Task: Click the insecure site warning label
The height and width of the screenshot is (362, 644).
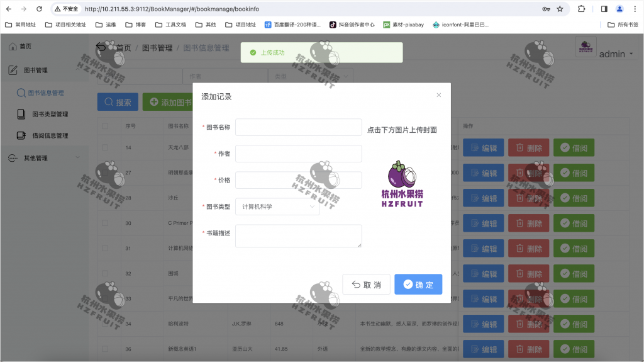Action: (x=67, y=9)
